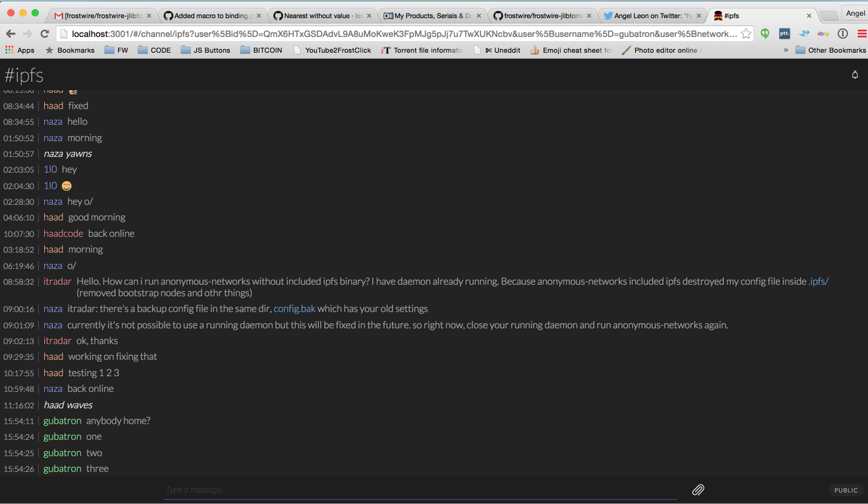
Task: Switch to 'My Products, Serials' tab
Action: pyautogui.click(x=431, y=15)
